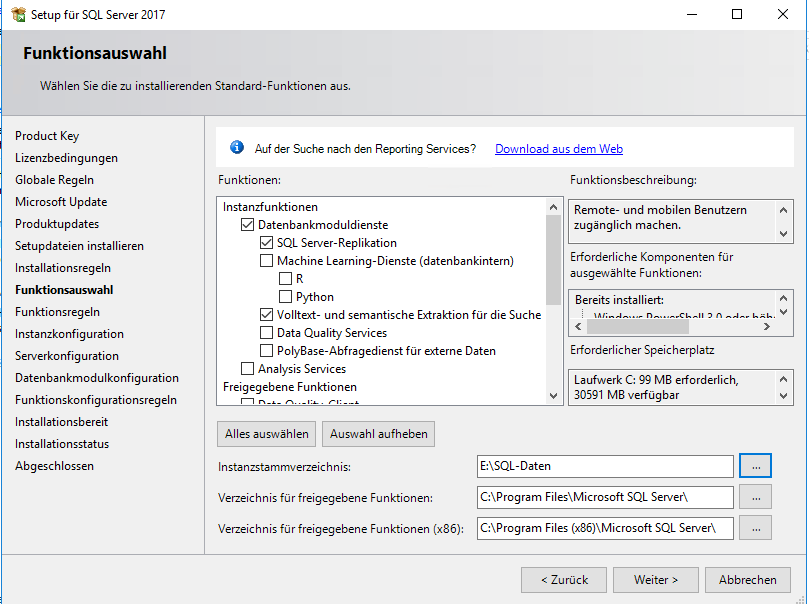Image resolution: width=809 pixels, height=604 pixels.
Task: Select the Instanzkonfiguration step
Action: (69, 334)
